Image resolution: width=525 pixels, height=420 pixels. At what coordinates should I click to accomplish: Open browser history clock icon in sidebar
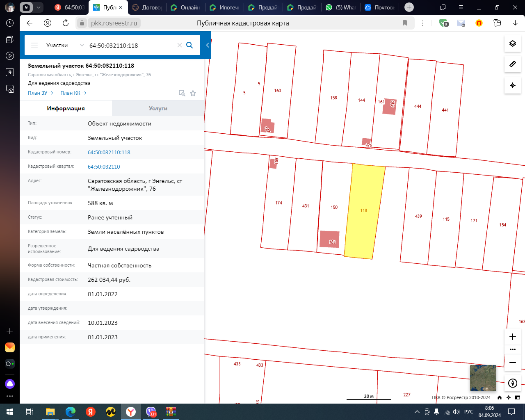[x=10, y=23]
